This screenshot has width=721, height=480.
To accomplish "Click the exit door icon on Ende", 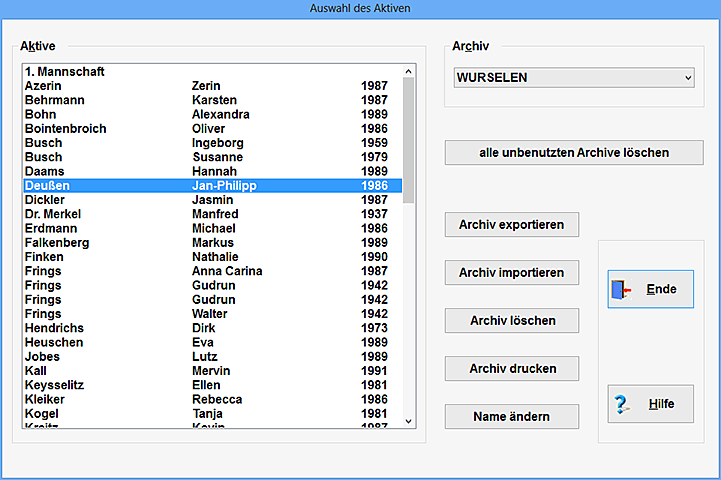I will click(x=622, y=290).
